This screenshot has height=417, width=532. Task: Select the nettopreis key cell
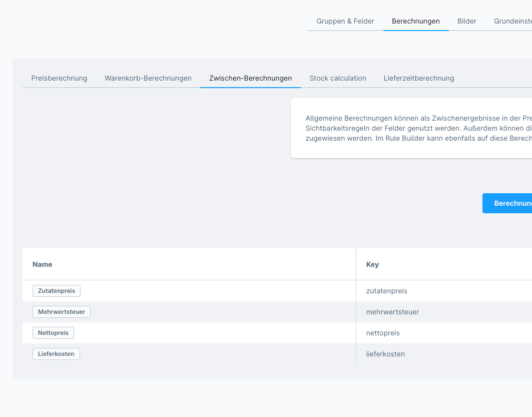tap(383, 333)
